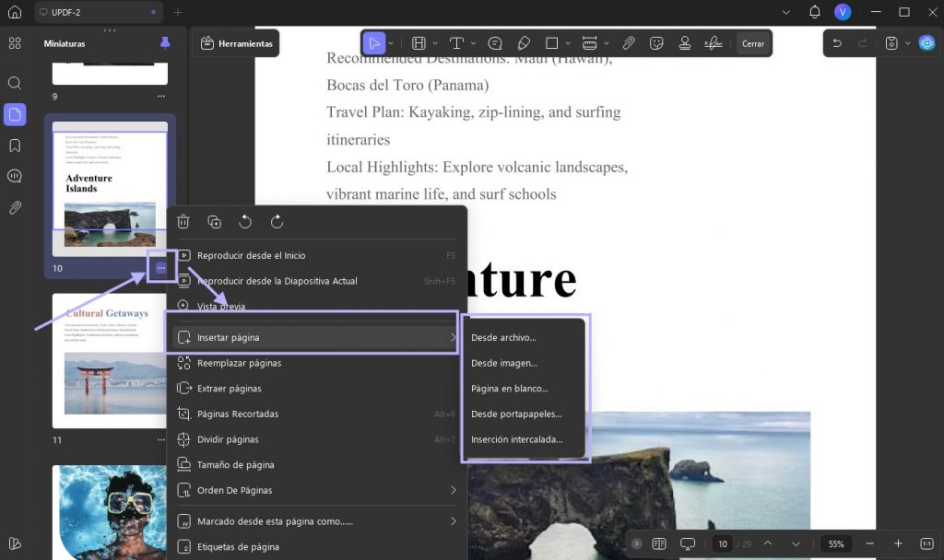The image size is (944, 560).
Task: Expand the selection tool dropdown arrow
Action: coord(391,43)
